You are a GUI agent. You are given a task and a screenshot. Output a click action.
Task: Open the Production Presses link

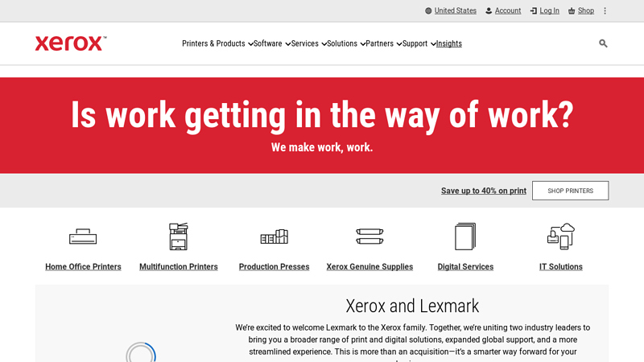[x=274, y=267]
